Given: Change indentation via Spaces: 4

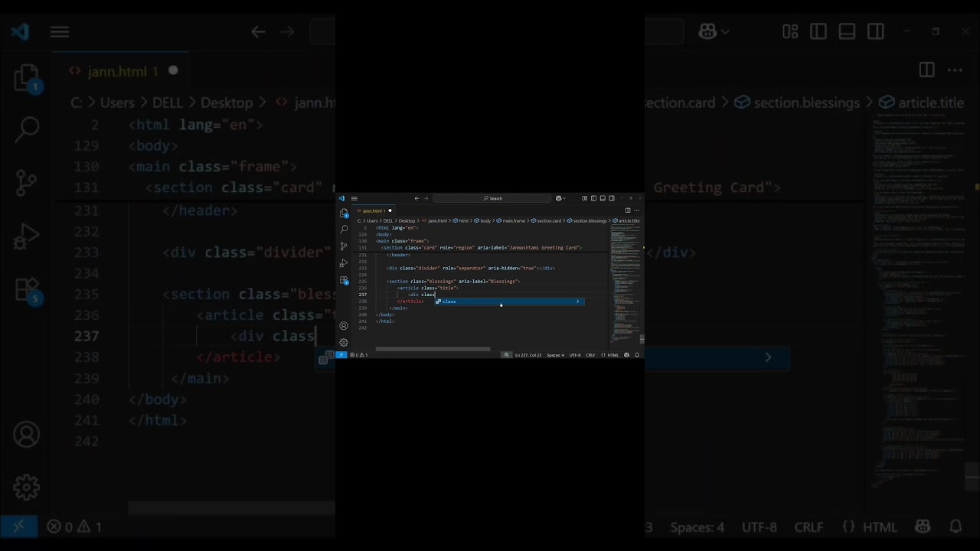Looking at the screenshot, I should 555,355.
